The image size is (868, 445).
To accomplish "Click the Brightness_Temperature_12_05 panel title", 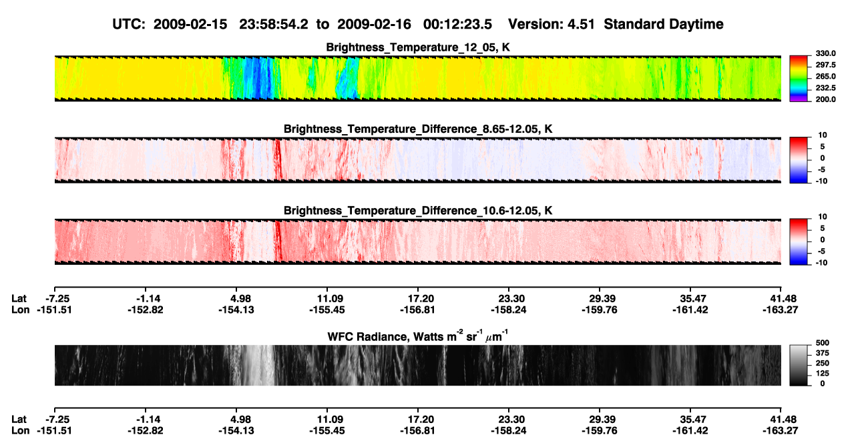I will (418, 47).
